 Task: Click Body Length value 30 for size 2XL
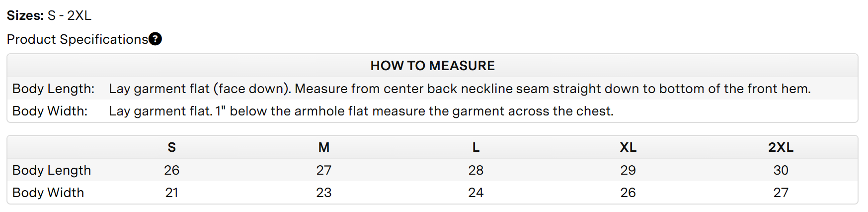[x=781, y=170]
